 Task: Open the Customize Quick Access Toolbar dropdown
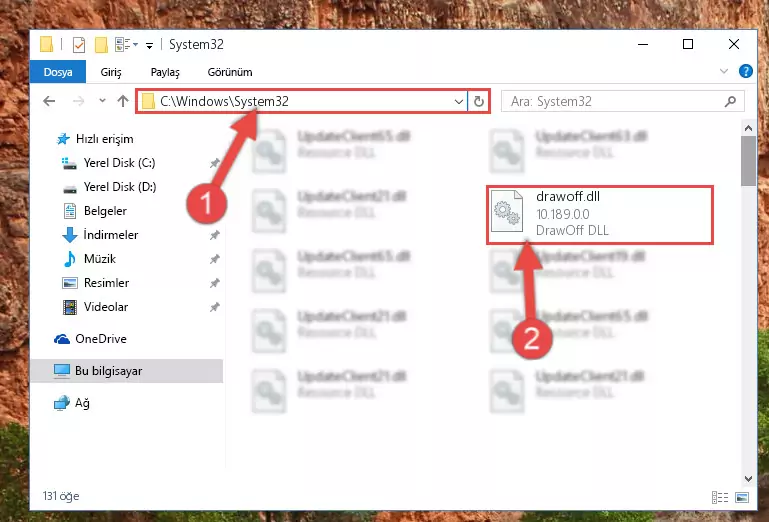coord(149,46)
